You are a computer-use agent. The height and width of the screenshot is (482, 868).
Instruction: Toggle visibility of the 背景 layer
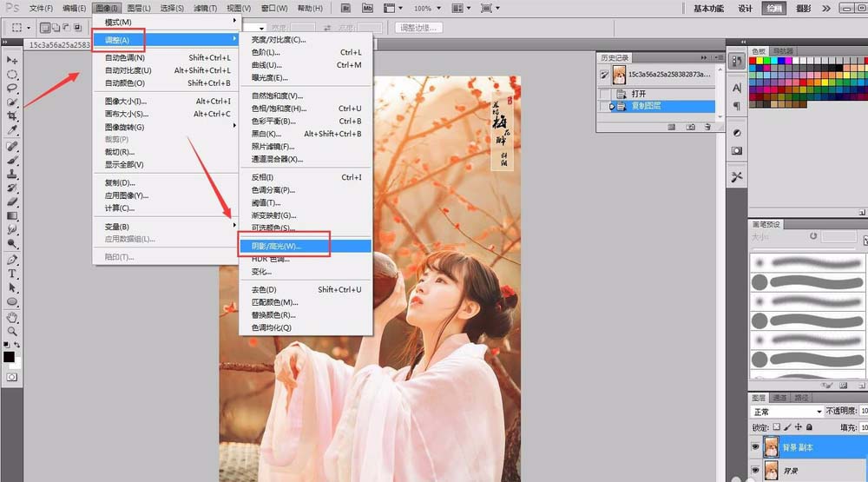pyautogui.click(x=755, y=472)
